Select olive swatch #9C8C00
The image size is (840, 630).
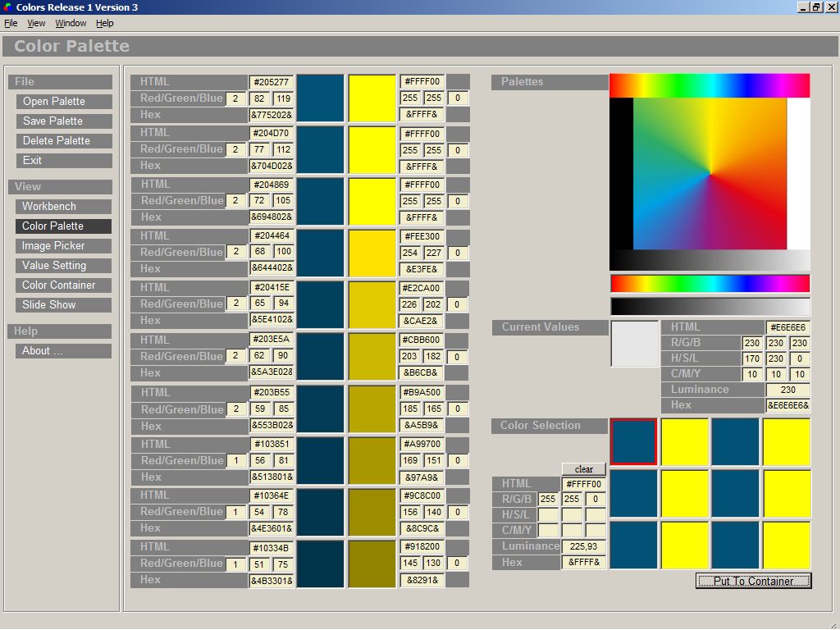[372, 512]
